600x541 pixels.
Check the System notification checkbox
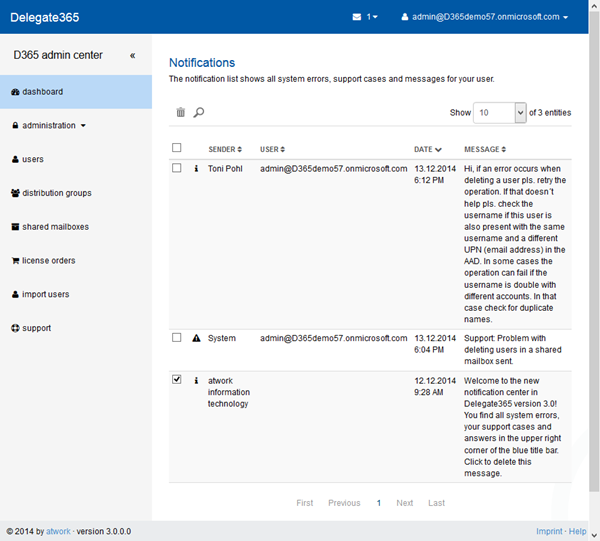pyautogui.click(x=176, y=337)
